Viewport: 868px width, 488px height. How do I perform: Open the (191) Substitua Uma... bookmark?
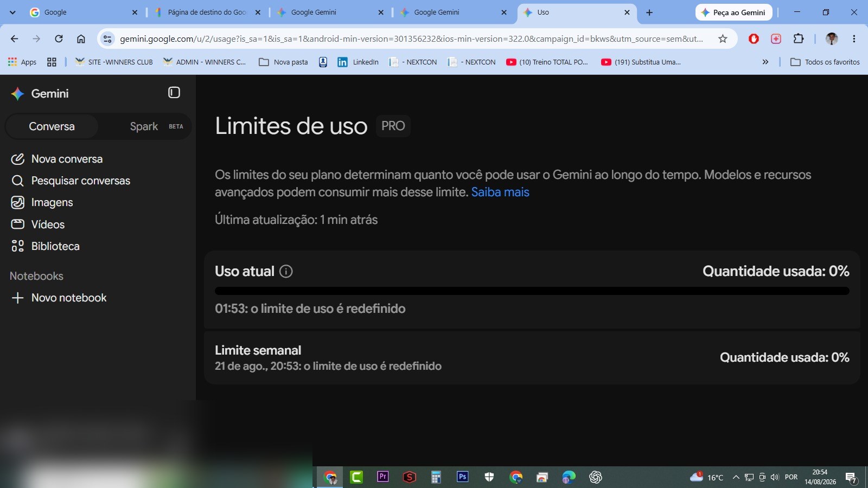(x=641, y=62)
